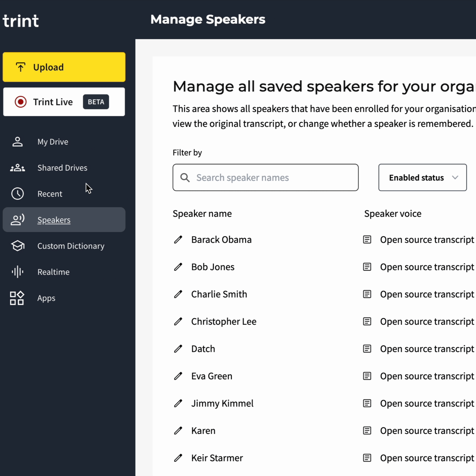The height and width of the screenshot is (476, 476).
Task: Open My Drive in the sidebar
Action: tap(53, 142)
